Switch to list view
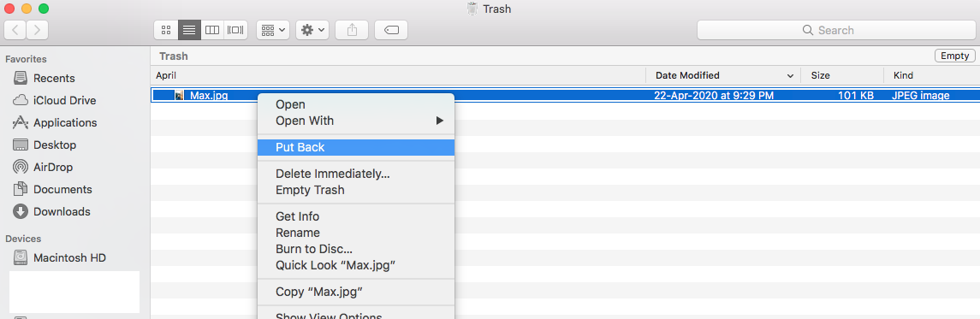 click(189, 30)
